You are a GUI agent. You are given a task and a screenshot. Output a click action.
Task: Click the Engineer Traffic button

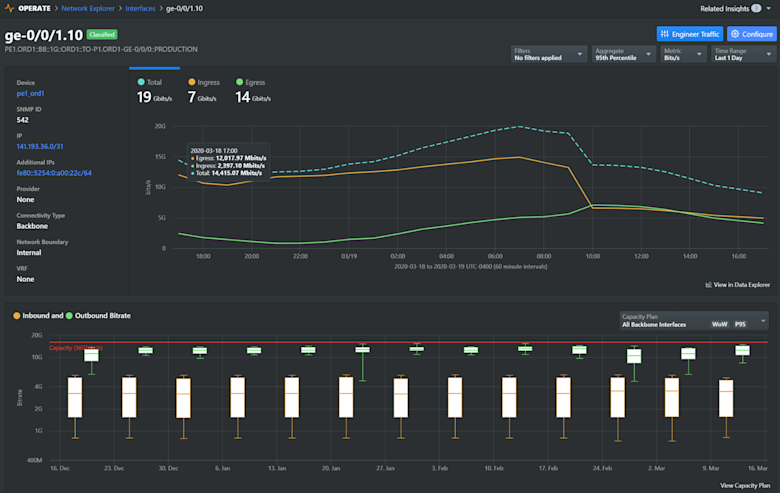689,34
